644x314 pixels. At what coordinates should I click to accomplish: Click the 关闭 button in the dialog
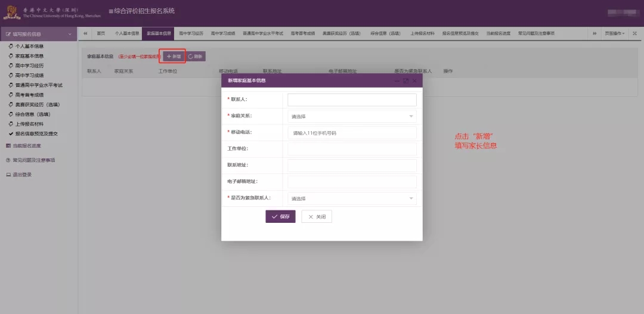coord(317,217)
